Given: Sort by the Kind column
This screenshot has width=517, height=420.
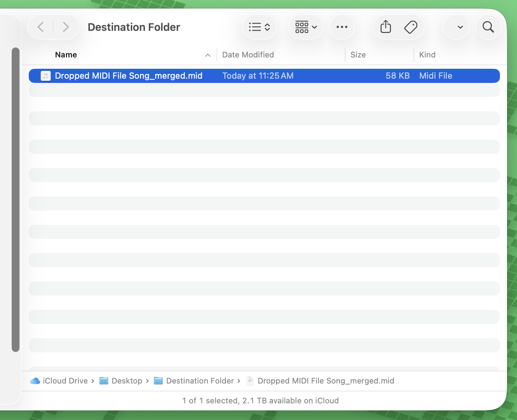Looking at the screenshot, I should (427, 55).
